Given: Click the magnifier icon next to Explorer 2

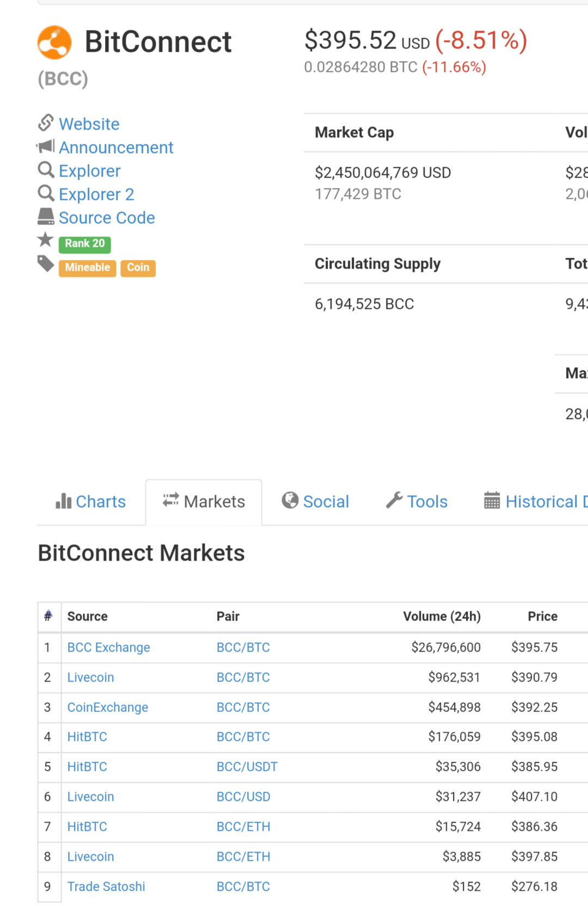Looking at the screenshot, I should click(x=46, y=193).
